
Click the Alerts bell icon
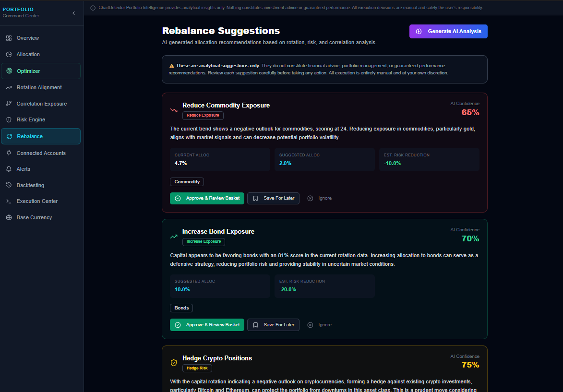point(9,169)
